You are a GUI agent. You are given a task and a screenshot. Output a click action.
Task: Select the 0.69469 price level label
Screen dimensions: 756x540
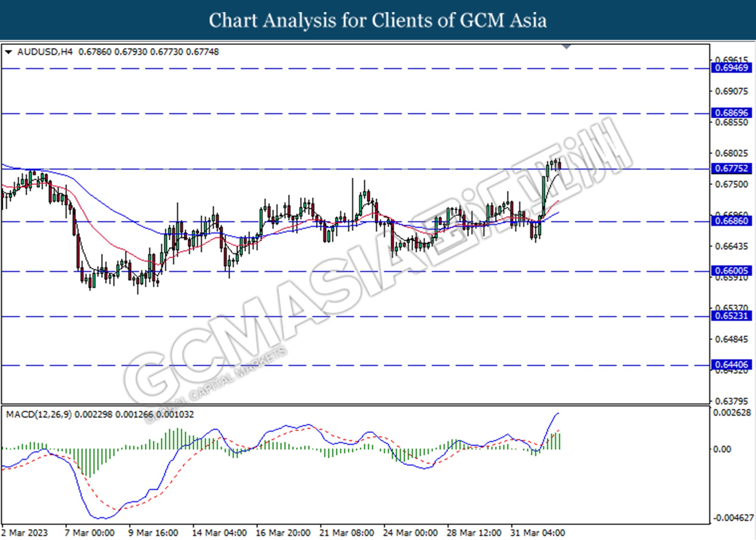731,68
